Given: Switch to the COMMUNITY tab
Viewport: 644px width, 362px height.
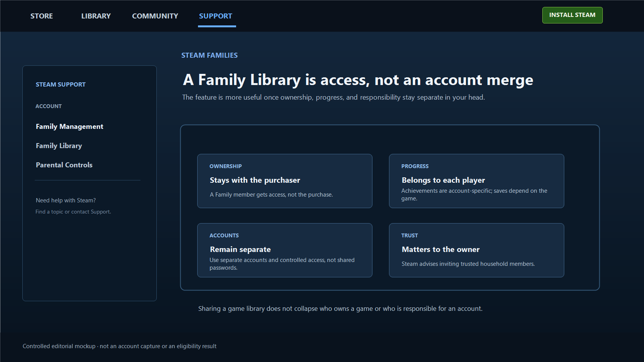Looking at the screenshot, I should point(155,16).
